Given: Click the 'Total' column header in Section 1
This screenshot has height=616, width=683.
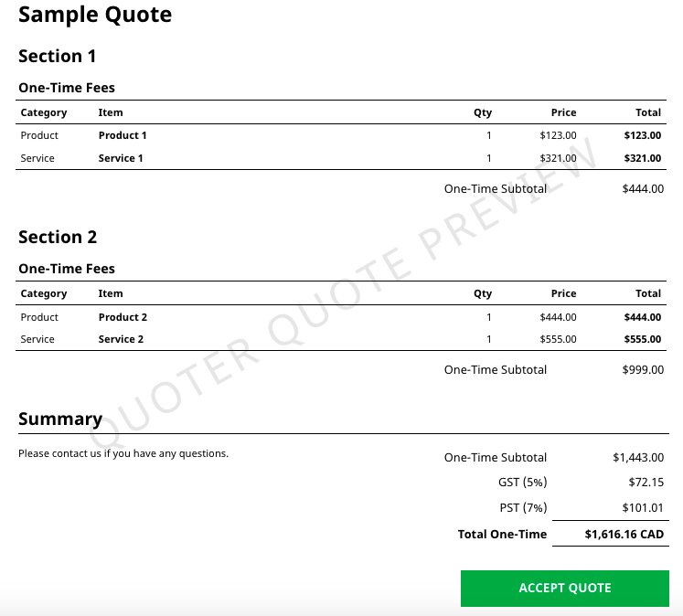Looking at the screenshot, I should click(x=648, y=112).
